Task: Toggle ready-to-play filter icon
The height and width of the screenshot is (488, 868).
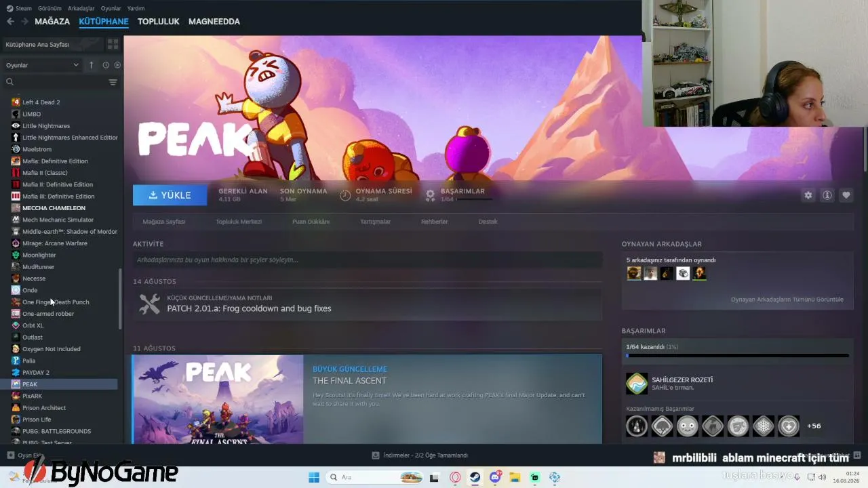Action: click(x=117, y=65)
